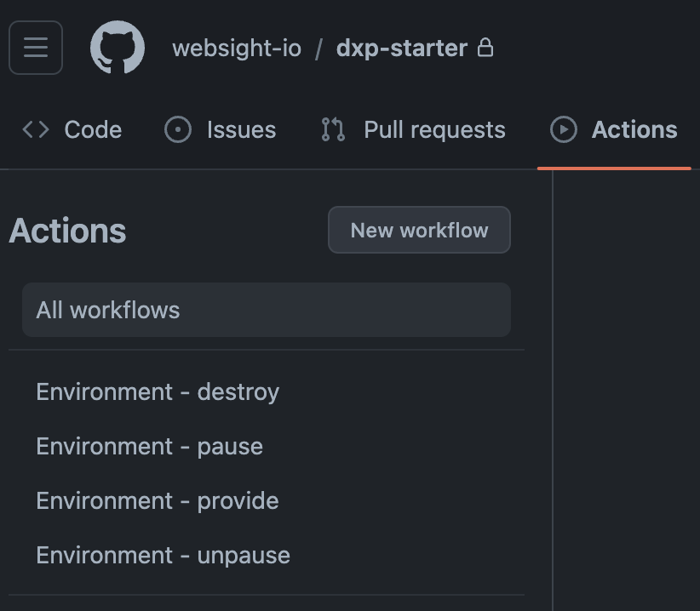Screen dimensions: 700x611
Task: Click the GitHub Octocat logo
Action: coord(118,48)
